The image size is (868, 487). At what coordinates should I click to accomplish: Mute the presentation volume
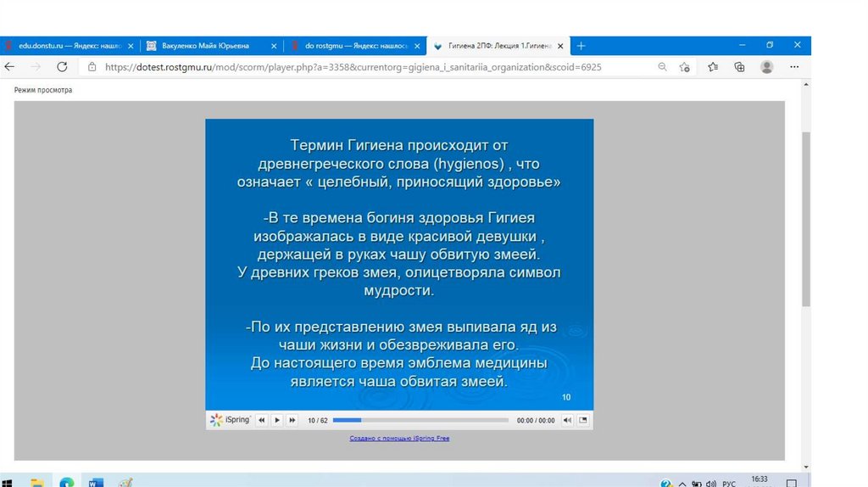(567, 420)
